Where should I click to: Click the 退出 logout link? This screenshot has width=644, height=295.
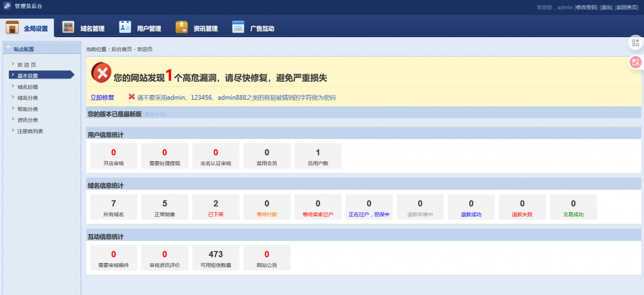(x=606, y=8)
